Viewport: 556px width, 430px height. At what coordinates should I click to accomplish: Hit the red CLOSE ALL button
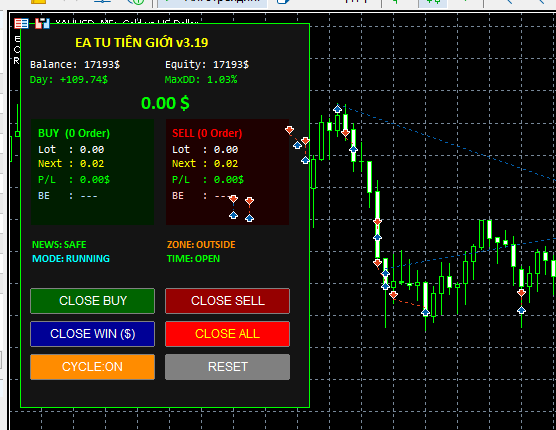[227, 334]
